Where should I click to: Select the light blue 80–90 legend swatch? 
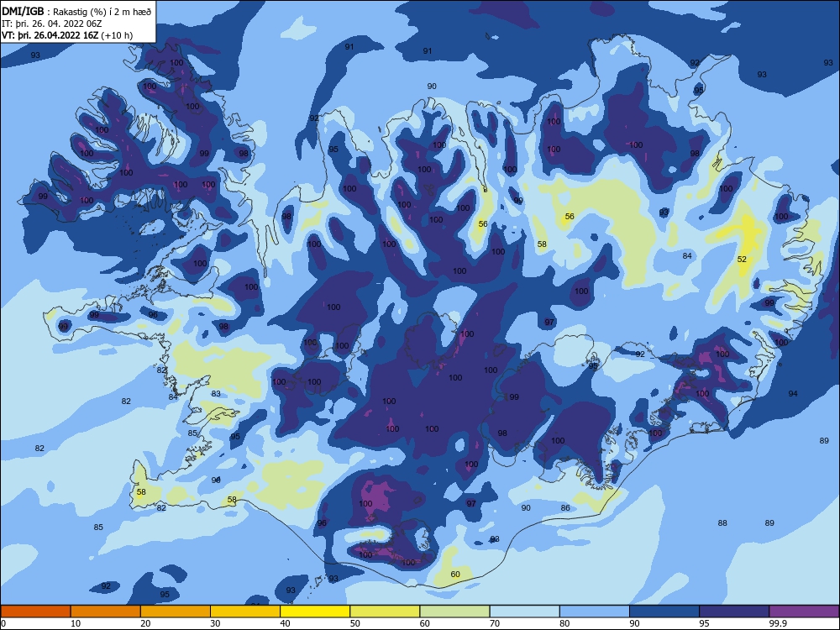595,612
